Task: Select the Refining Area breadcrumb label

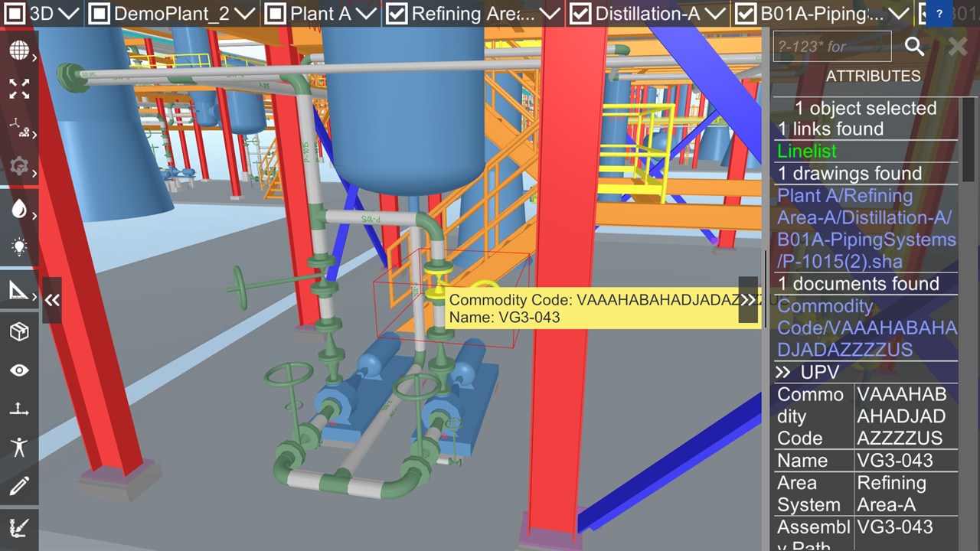Action: click(473, 14)
